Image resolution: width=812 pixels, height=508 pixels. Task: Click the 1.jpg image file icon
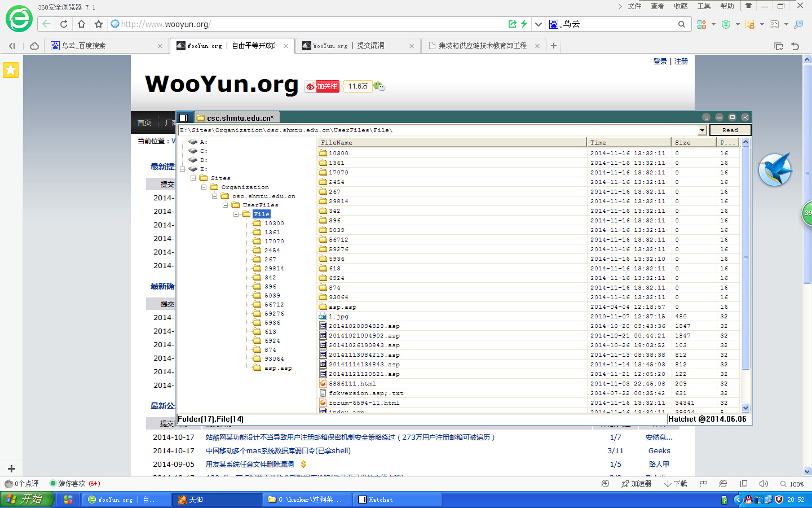coord(323,317)
